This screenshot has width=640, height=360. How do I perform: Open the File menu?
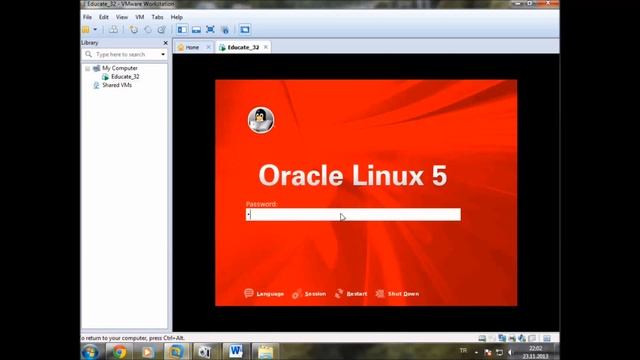(x=87, y=17)
